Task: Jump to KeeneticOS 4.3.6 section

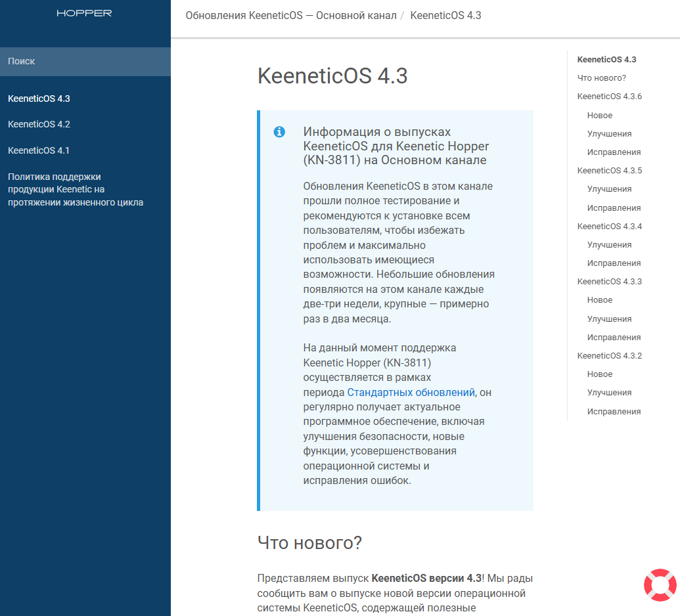Action: pyautogui.click(x=609, y=97)
